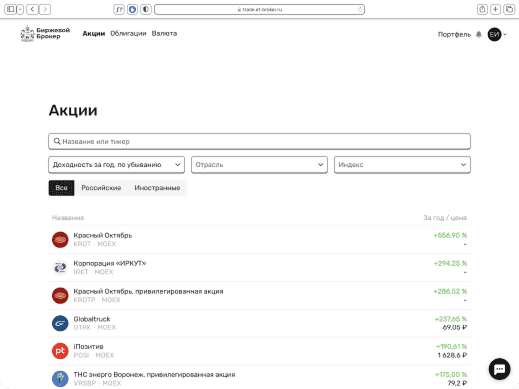Click the Safari share icon
The height and width of the screenshot is (389, 519).
click(482, 9)
